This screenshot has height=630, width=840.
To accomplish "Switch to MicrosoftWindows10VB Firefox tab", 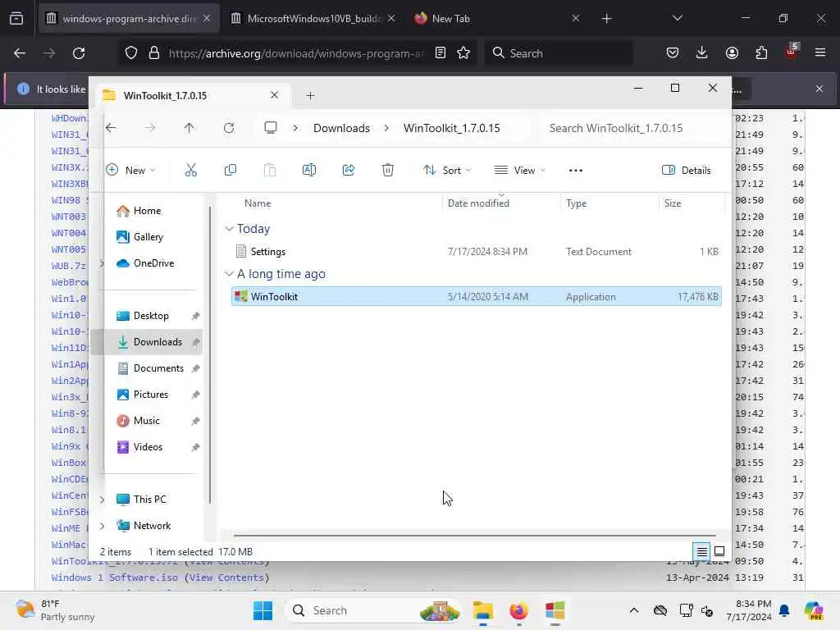I will (314, 19).
